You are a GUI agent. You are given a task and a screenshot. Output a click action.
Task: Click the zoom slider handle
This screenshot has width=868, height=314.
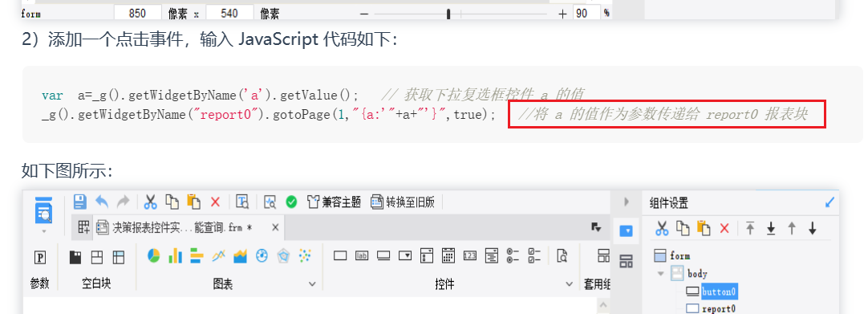click(x=448, y=14)
